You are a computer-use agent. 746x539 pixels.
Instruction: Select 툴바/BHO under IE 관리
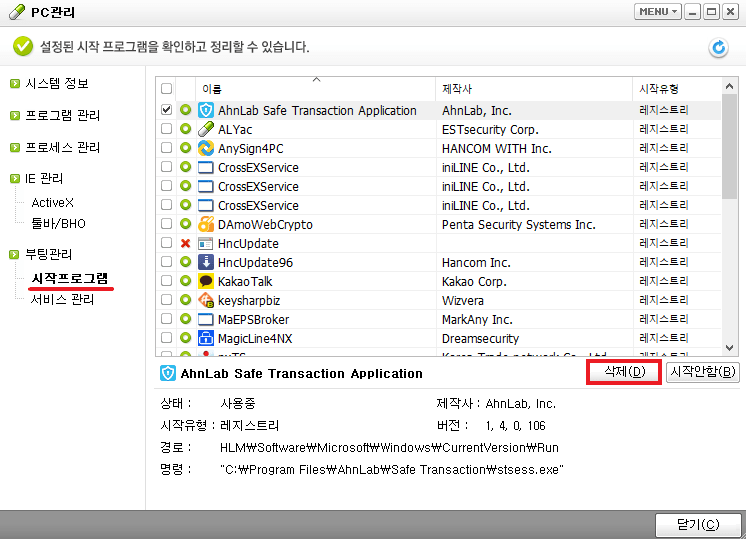pos(58,224)
